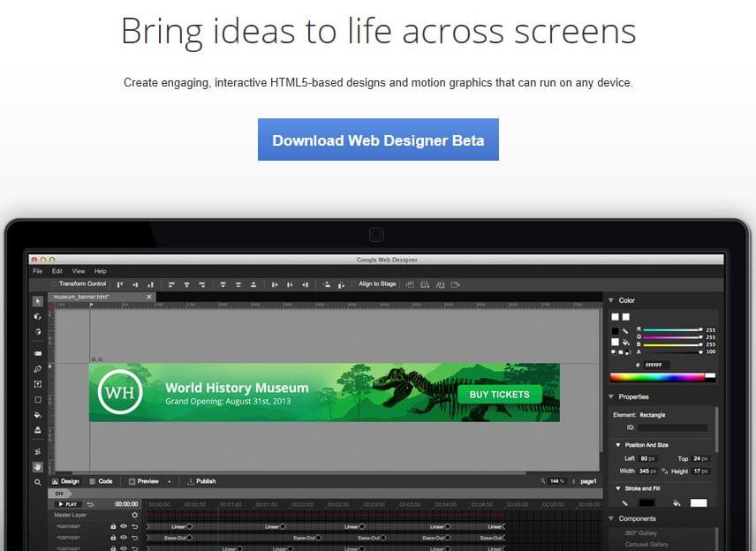The height and width of the screenshot is (551, 756).
Task: Open the File menu
Action: 38,271
